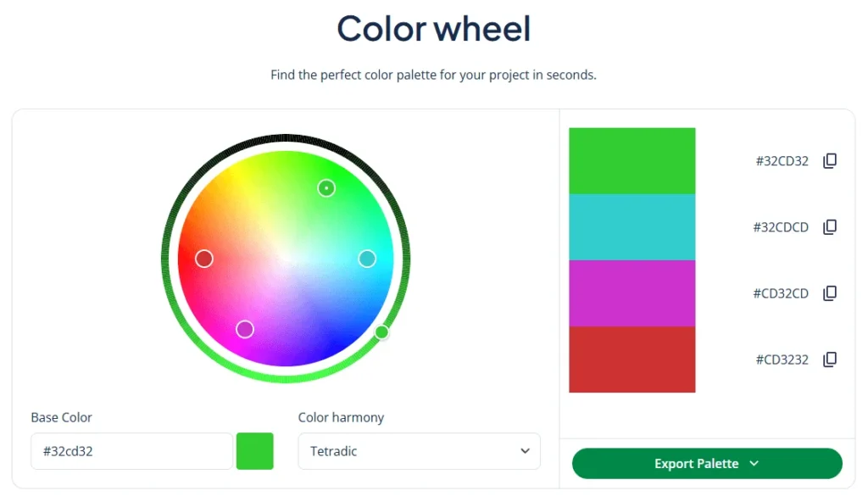Select the red swatch in the palette
The height and width of the screenshot is (502, 868).
coord(632,359)
